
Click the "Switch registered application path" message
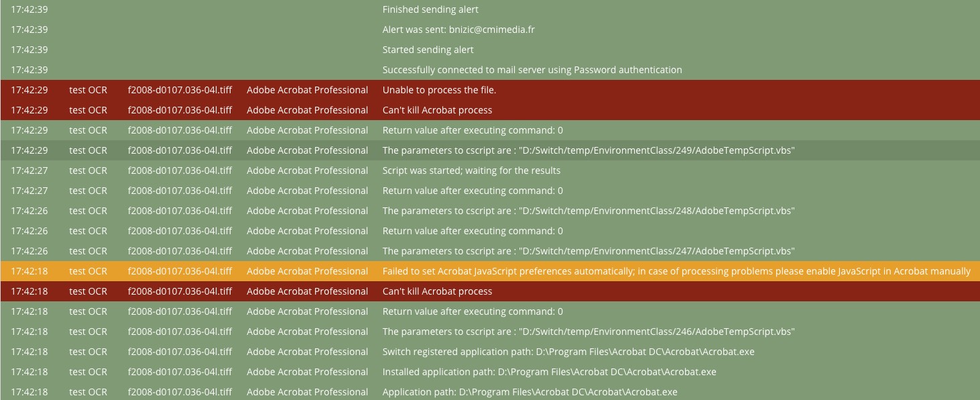coord(568,352)
